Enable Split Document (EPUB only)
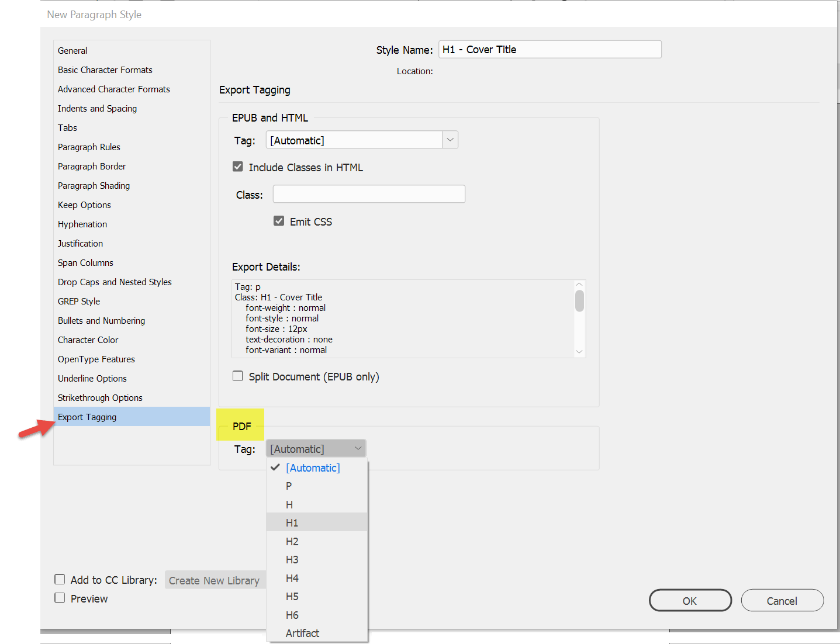 coord(237,376)
